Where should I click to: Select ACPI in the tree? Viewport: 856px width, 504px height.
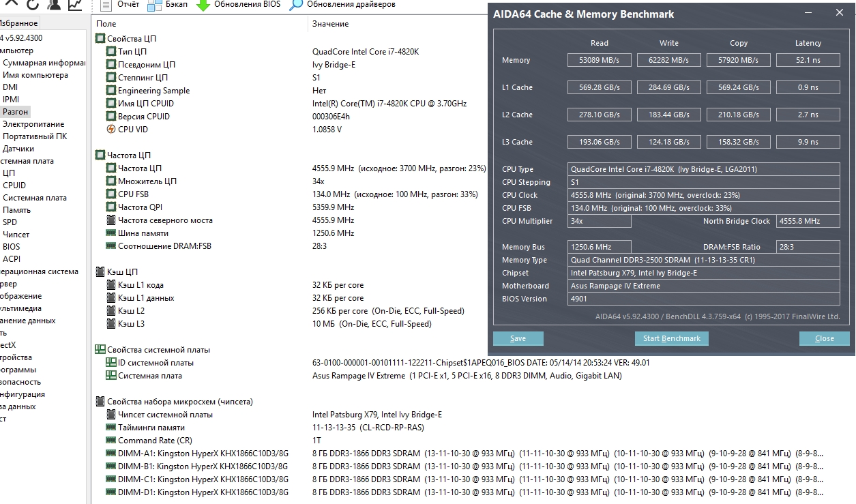[12, 259]
